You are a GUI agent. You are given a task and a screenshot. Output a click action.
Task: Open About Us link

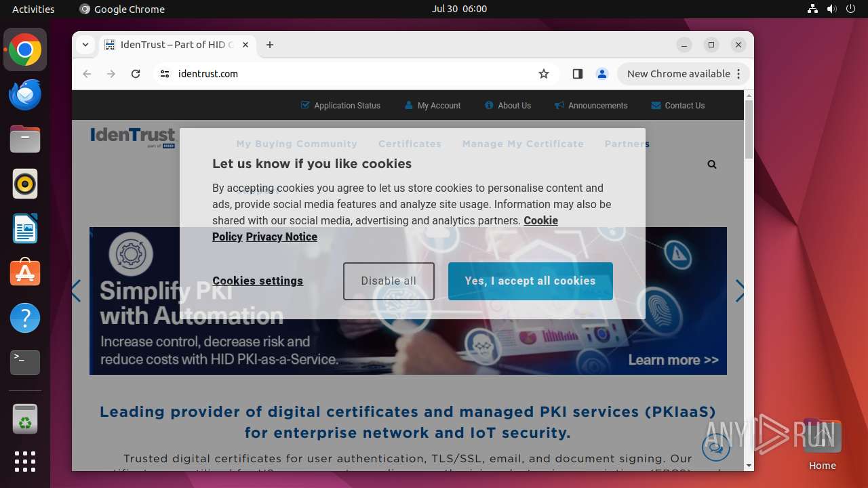[508, 106]
